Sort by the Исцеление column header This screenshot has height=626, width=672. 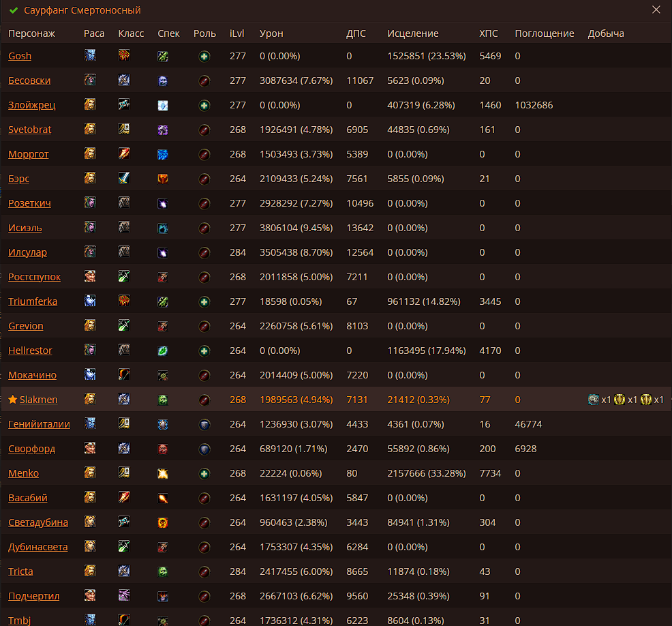pyautogui.click(x=412, y=33)
